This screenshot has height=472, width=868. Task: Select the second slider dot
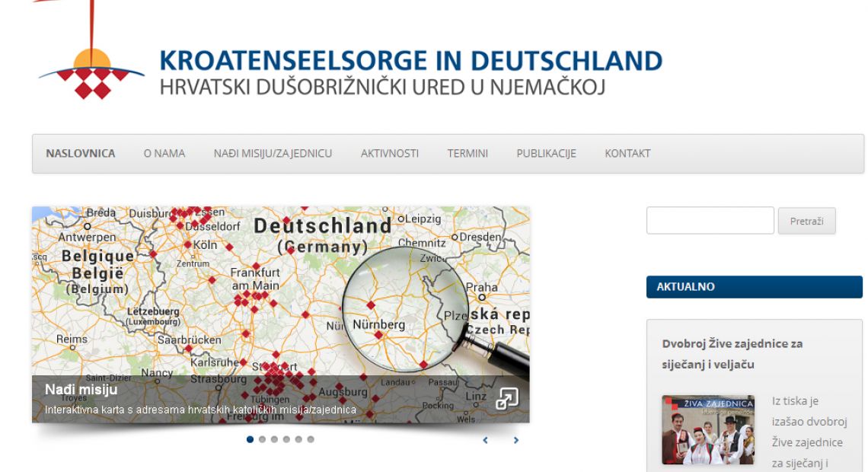click(x=263, y=439)
